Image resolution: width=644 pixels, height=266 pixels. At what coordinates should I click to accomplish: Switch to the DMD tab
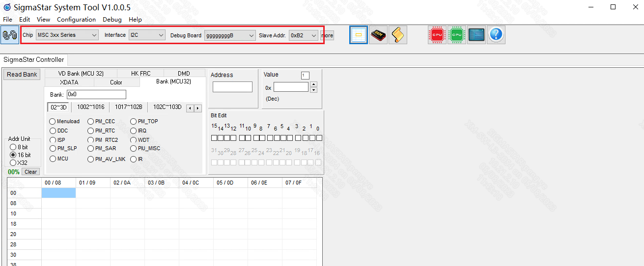coord(184,74)
